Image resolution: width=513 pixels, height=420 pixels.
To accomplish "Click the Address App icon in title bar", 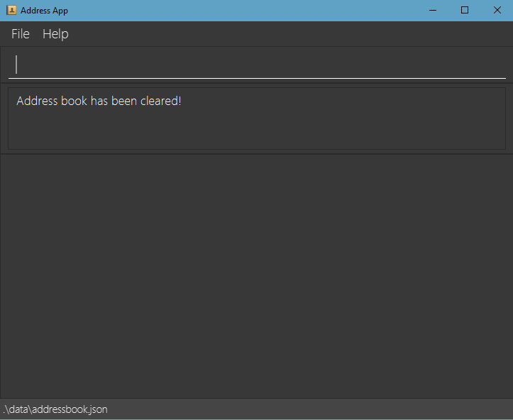I will pos(11,10).
